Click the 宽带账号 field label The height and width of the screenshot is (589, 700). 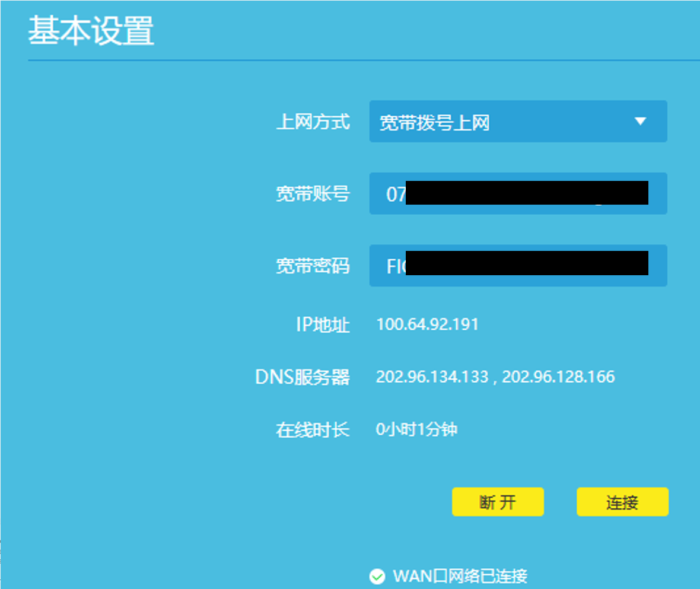[x=314, y=194]
